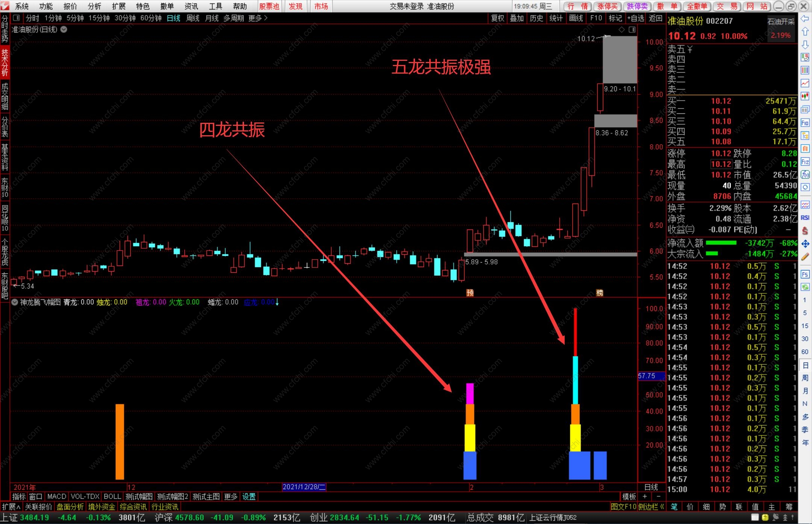Switch to the 周线 period tab
The image size is (812, 524).
192,18
